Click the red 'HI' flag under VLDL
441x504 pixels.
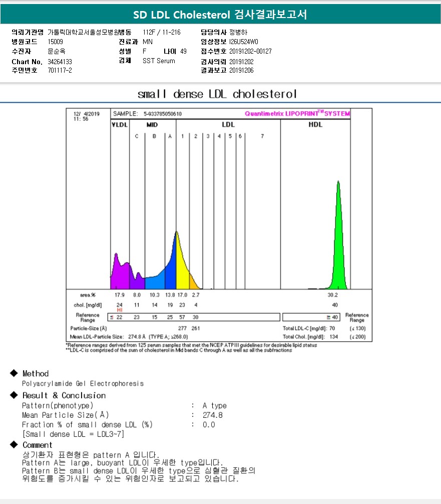(120, 310)
